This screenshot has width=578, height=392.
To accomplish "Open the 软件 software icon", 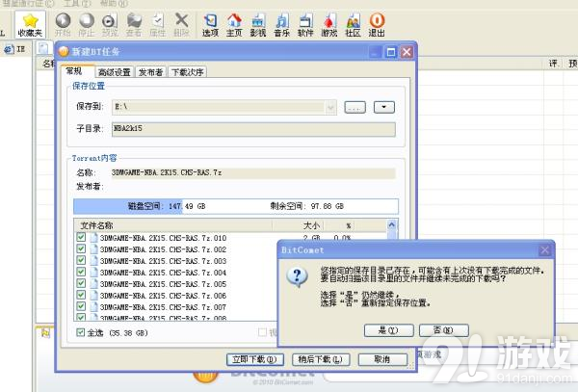I will point(305,24).
